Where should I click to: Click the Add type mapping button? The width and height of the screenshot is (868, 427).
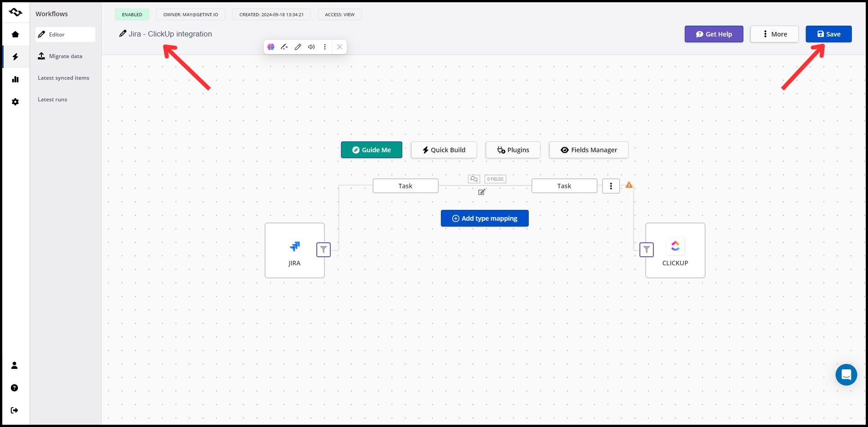coord(485,218)
